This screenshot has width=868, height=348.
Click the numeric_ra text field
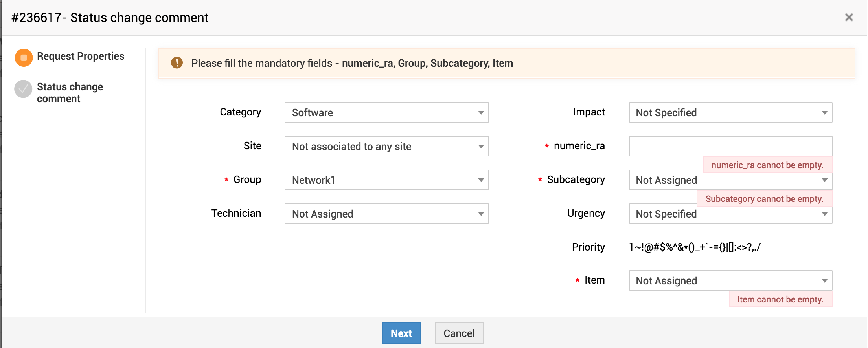(x=730, y=146)
